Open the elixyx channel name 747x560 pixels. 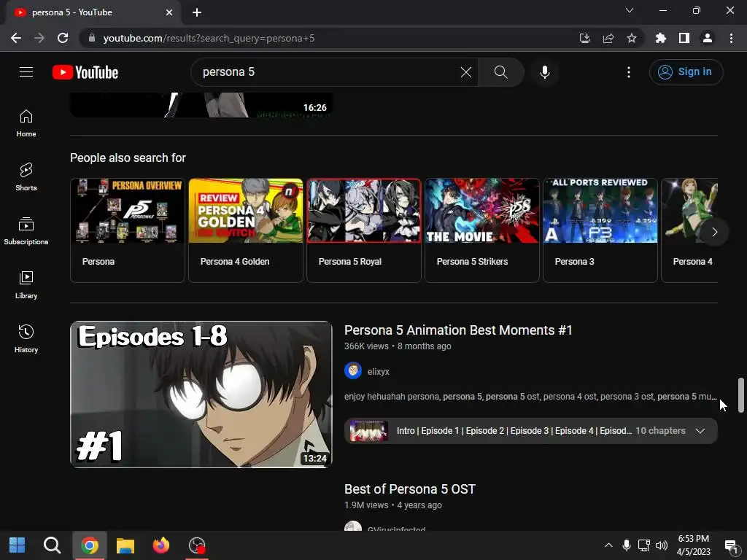[x=379, y=371]
